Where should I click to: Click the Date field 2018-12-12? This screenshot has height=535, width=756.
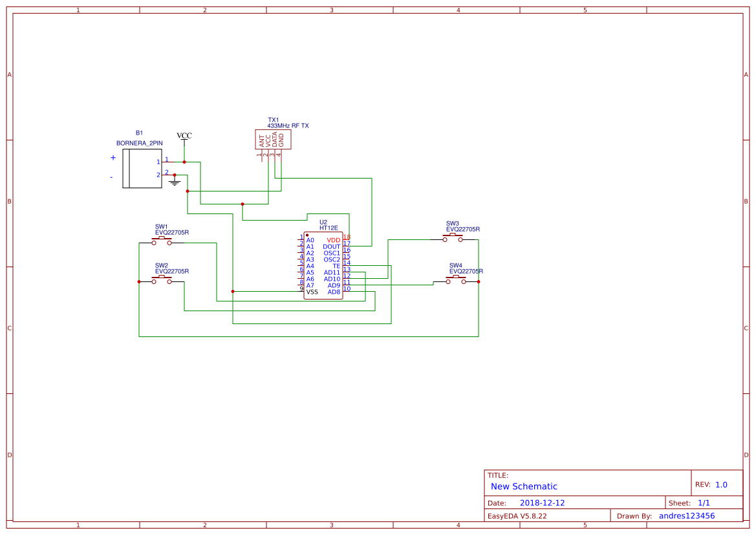click(544, 502)
